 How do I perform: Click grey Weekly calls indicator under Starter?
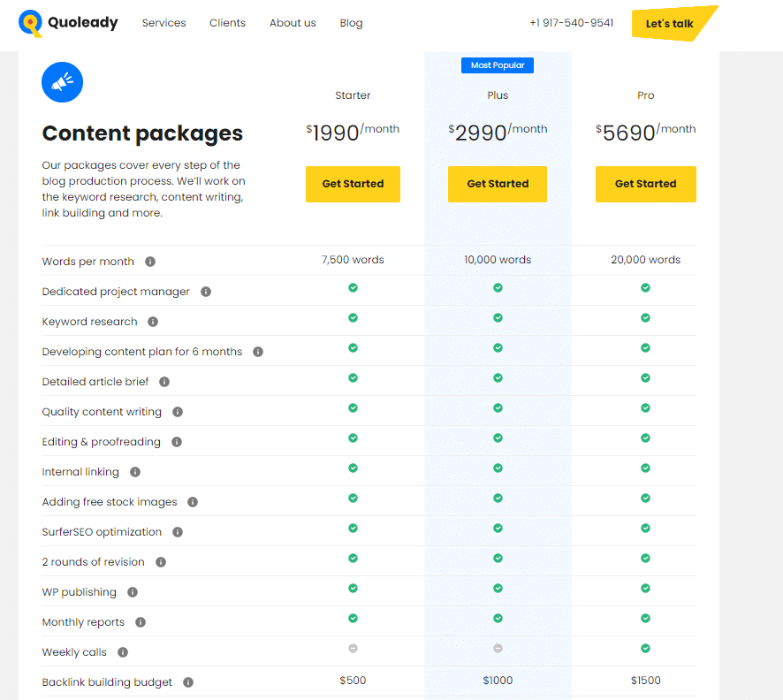tap(353, 649)
